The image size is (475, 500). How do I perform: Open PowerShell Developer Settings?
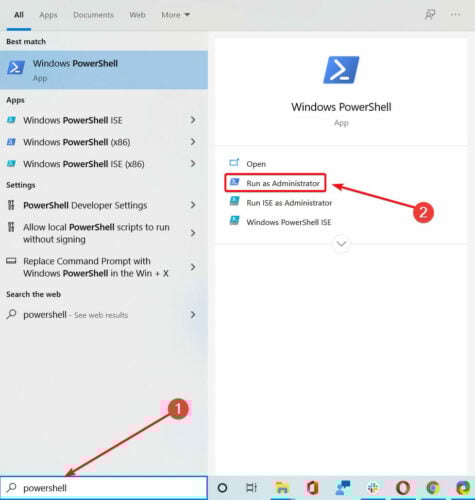pyautogui.click(x=104, y=205)
